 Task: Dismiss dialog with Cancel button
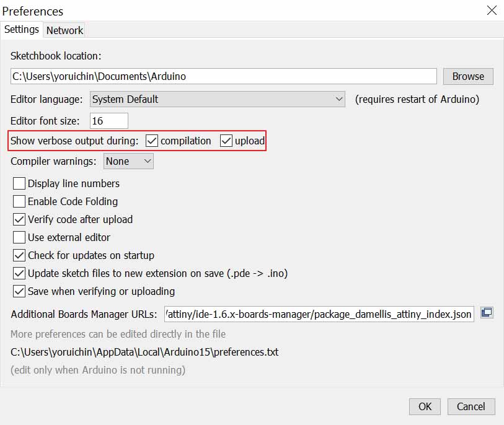point(471,406)
